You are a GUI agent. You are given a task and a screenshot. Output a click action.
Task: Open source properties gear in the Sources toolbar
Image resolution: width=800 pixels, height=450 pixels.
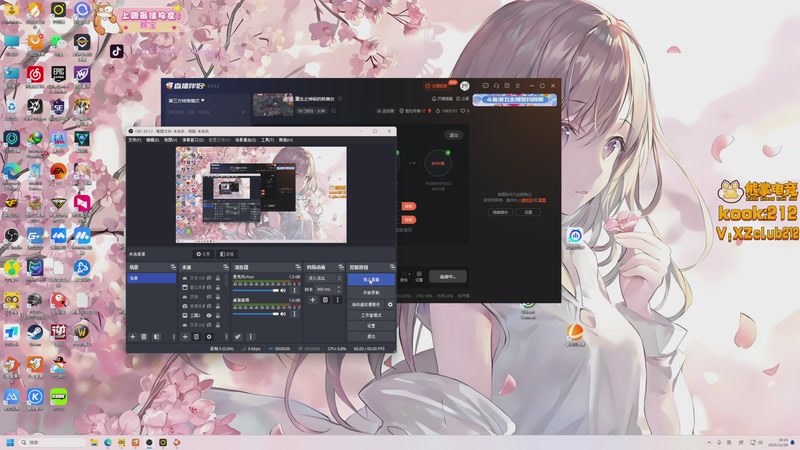click(209, 337)
